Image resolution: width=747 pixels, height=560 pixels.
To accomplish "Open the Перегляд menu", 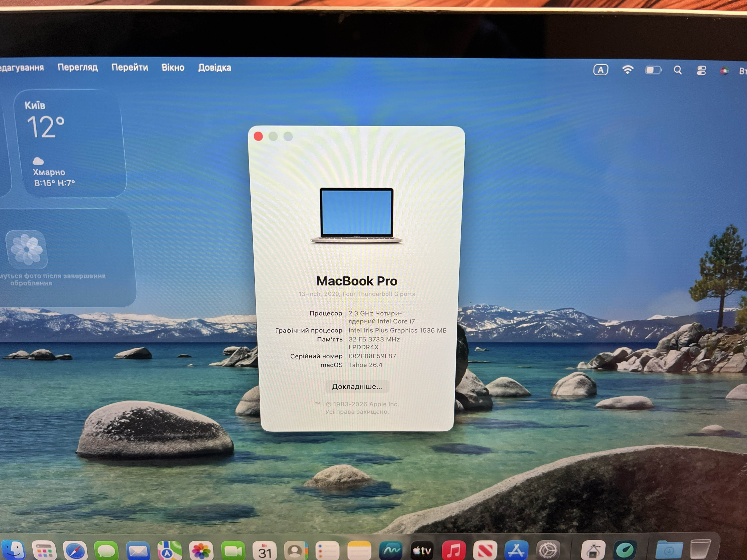I will coord(78,67).
